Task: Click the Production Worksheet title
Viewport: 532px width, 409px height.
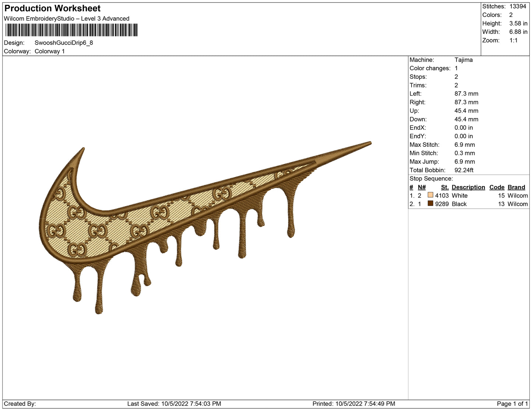Action: (52, 8)
